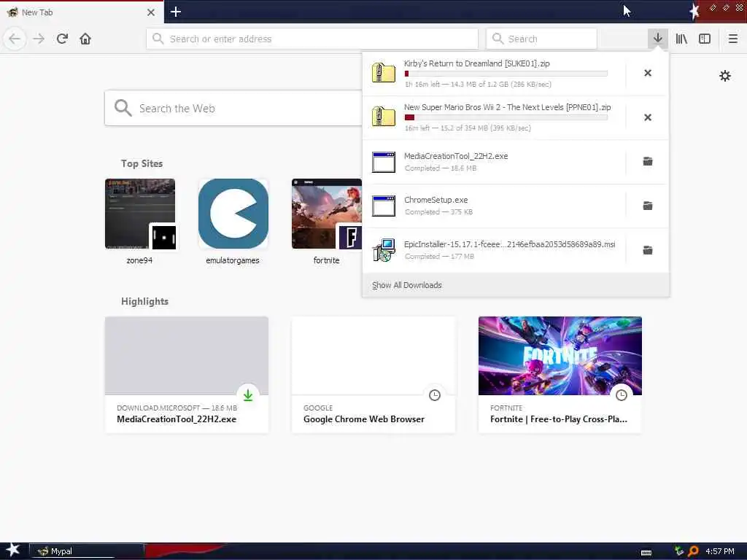The height and width of the screenshot is (560, 747).
Task: Click the Kirby's Return to Dreamland zip icon
Action: click(384, 74)
